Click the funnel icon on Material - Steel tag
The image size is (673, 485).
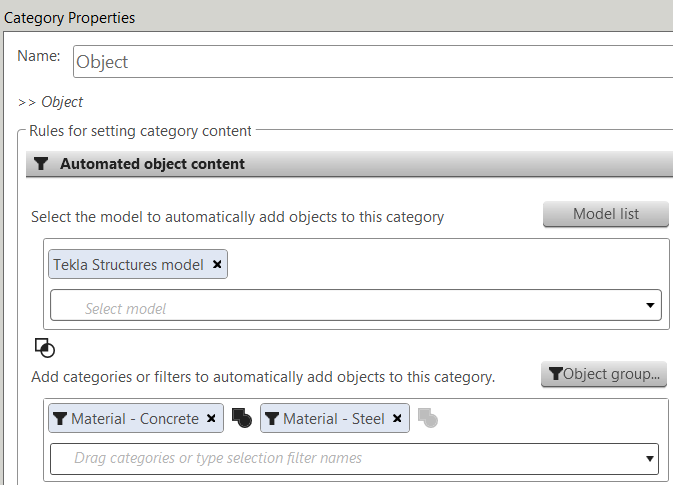coord(272,419)
